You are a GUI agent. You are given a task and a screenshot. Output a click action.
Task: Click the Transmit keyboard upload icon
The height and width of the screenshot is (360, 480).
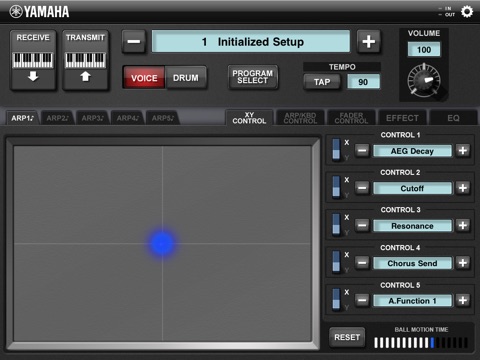point(86,60)
